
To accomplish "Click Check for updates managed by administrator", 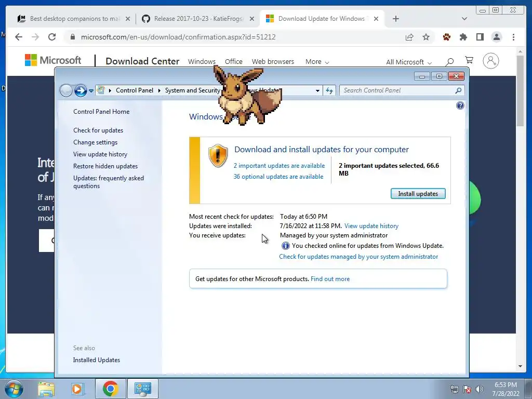I will point(358,257).
